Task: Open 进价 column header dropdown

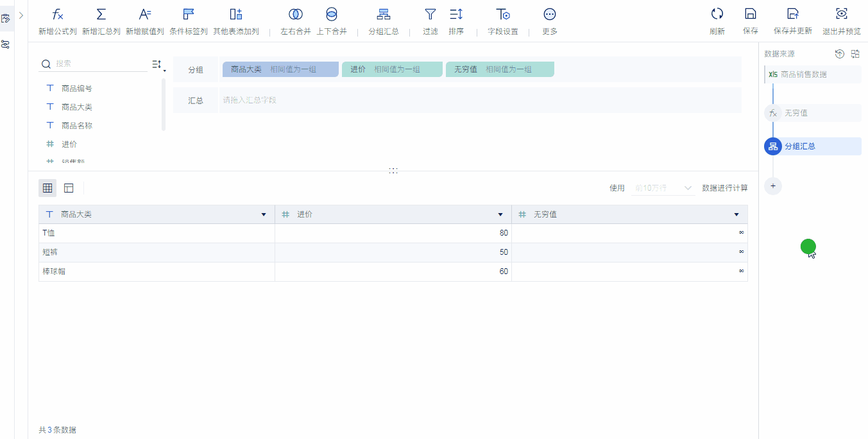Action: click(500, 214)
